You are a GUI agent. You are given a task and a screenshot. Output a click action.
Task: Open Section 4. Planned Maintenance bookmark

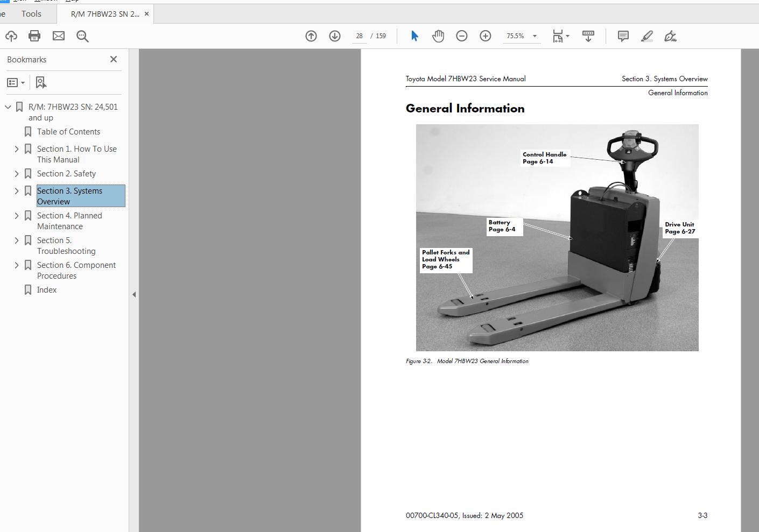69,221
